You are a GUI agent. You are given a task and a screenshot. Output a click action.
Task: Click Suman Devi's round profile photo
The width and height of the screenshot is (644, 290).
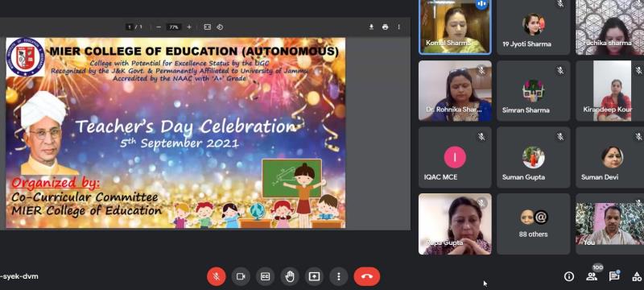click(x=613, y=157)
